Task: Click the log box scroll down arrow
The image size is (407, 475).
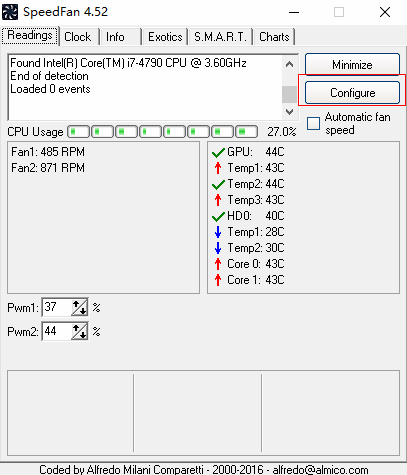Action: pos(289,112)
